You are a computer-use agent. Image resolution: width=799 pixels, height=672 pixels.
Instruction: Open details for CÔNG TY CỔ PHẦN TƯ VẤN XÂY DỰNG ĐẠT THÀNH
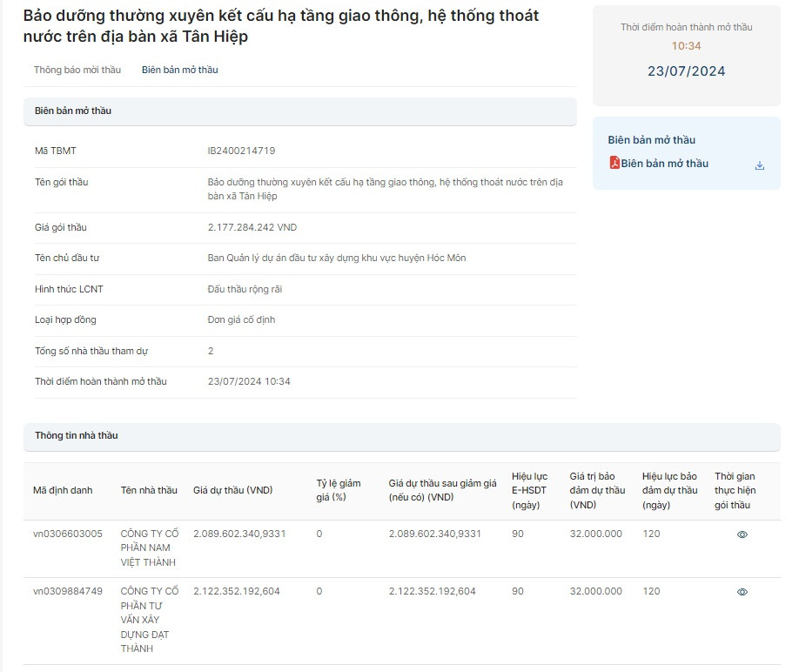click(x=742, y=591)
